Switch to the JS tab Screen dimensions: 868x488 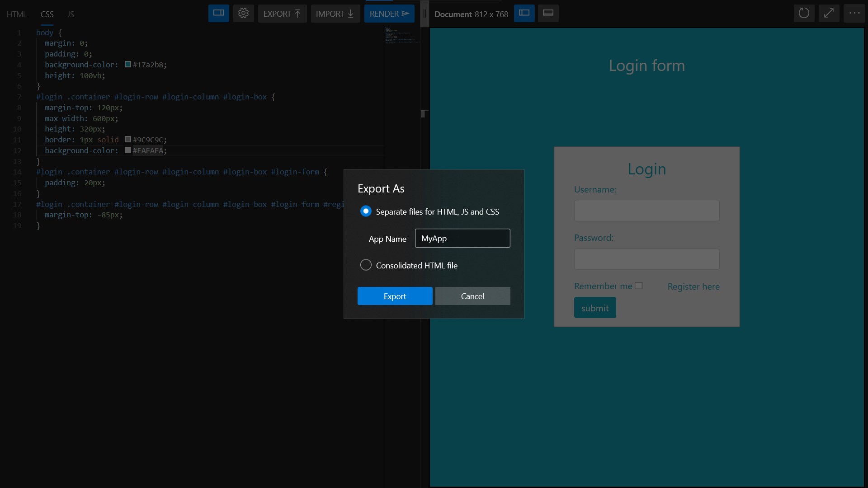pos(71,14)
